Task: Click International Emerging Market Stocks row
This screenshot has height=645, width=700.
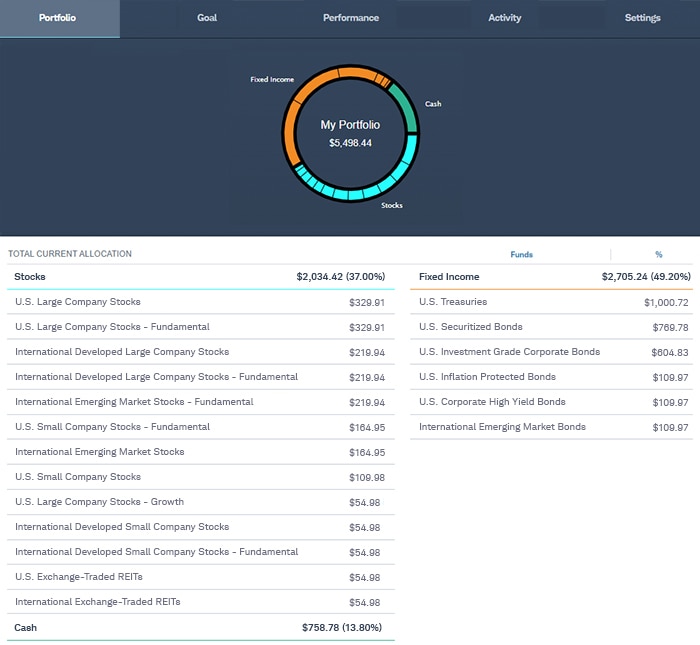Action: (x=200, y=452)
